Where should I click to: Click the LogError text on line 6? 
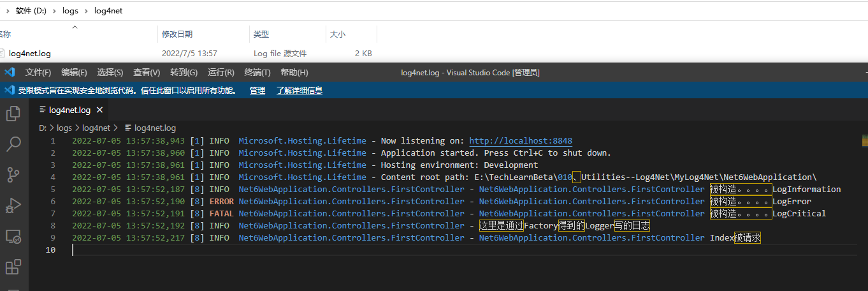pos(792,202)
